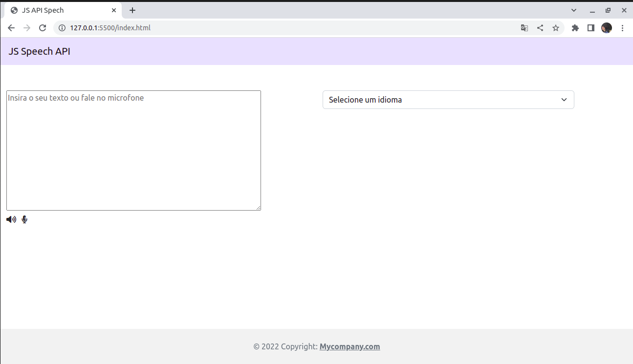
Task: Visit the Mycompany.com footer link
Action: click(x=349, y=346)
